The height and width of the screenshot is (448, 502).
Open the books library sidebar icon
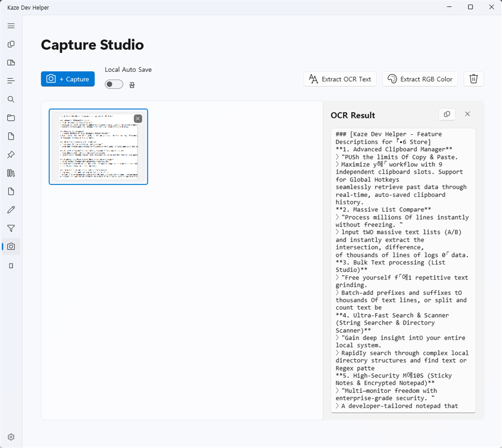[x=11, y=173]
